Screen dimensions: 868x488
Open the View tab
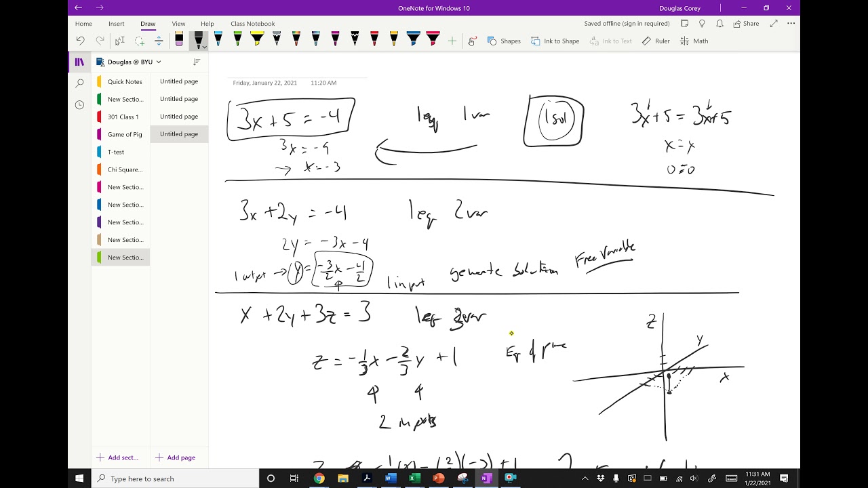178,24
